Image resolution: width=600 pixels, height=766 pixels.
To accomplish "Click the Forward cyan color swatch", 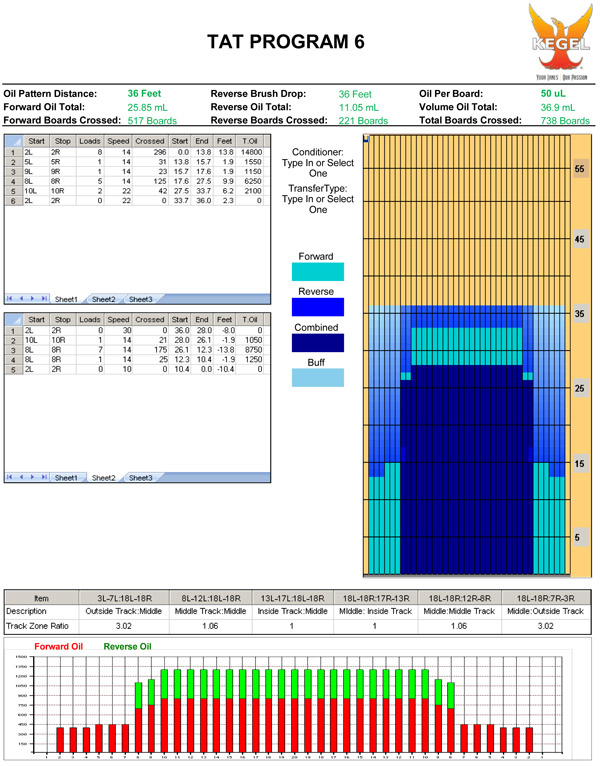I will (x=317, y=271).
